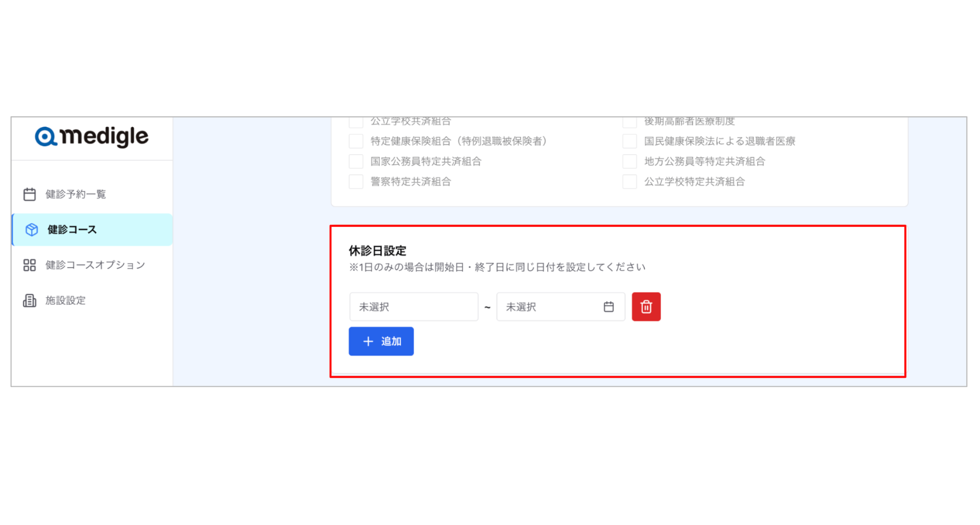Click the blue 追加 button
The height and width of the screenshot is (525, 980).
pos(381,341)
